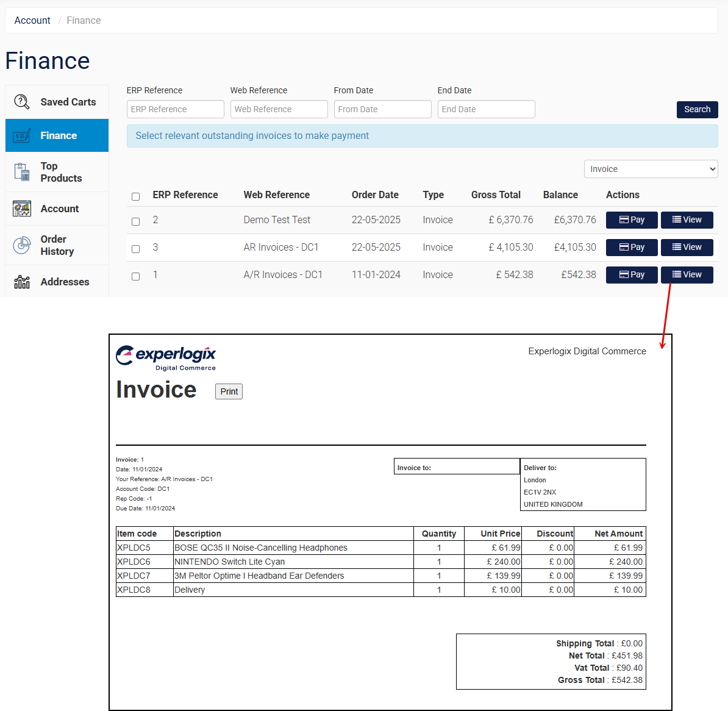Toggle the select-all checkbox in the invoice table header
The height and width of the screenshot is (711, 728).
(135, 196)
